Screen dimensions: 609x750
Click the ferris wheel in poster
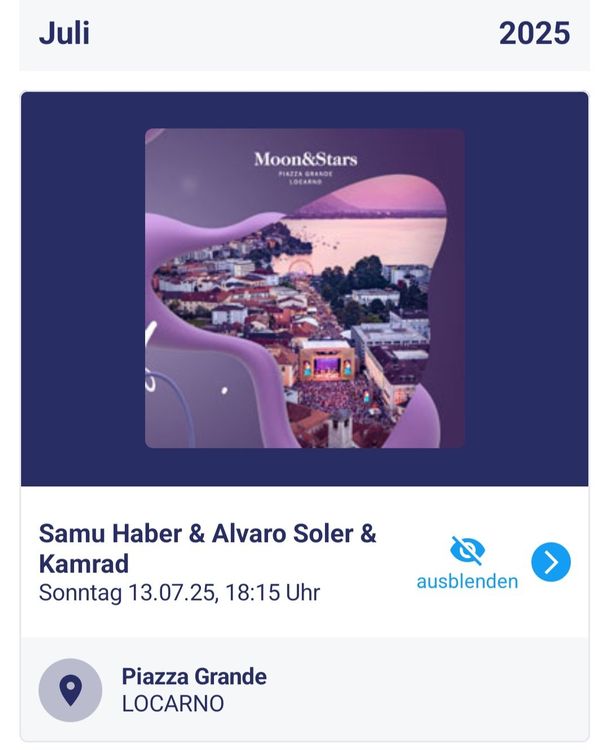click(x=300, y=270)
